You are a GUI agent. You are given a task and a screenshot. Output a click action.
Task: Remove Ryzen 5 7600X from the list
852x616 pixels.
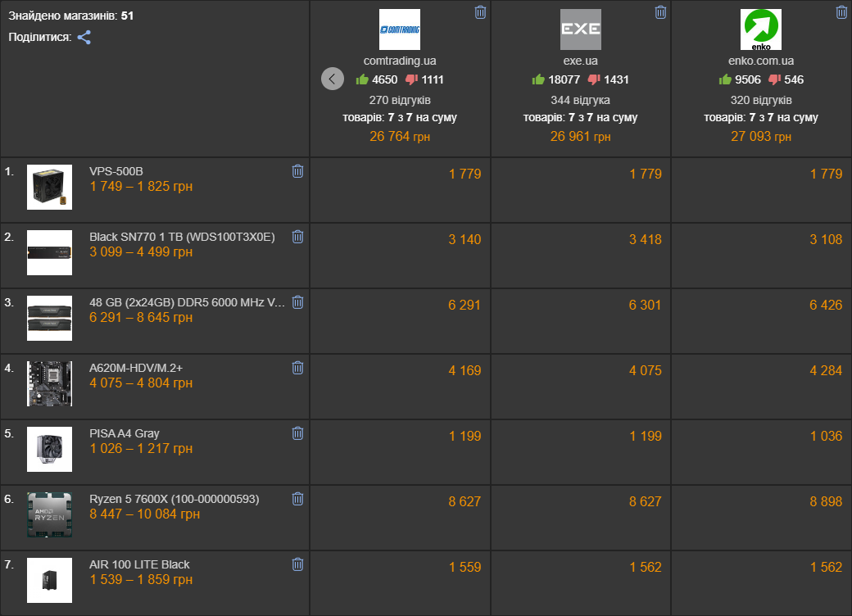297,499
